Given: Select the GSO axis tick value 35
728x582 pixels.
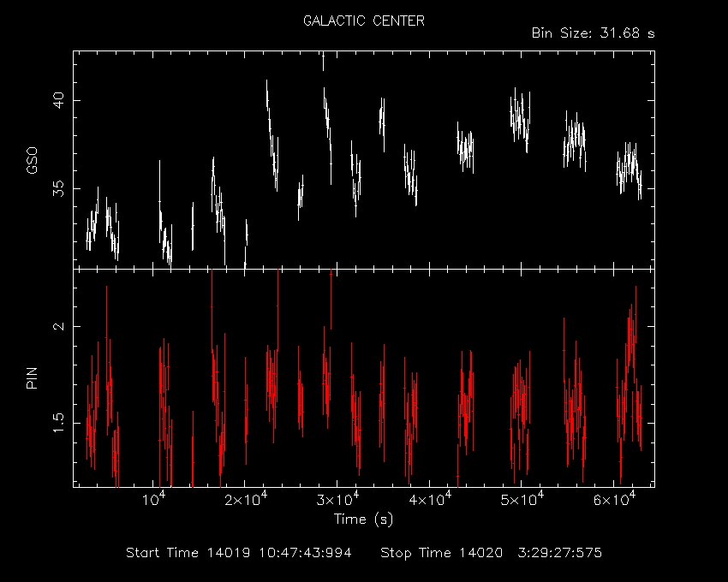Looking at the screenshot, I should click(58, 188).
